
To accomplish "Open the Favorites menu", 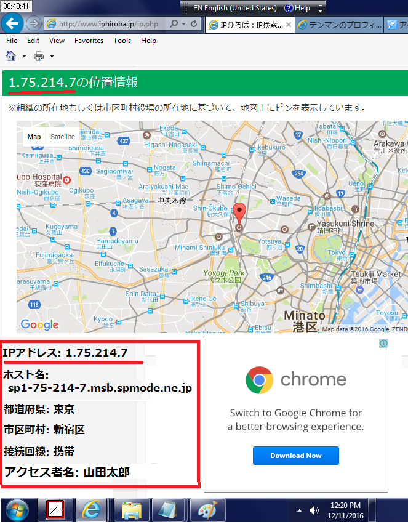I will coord(89,41).
